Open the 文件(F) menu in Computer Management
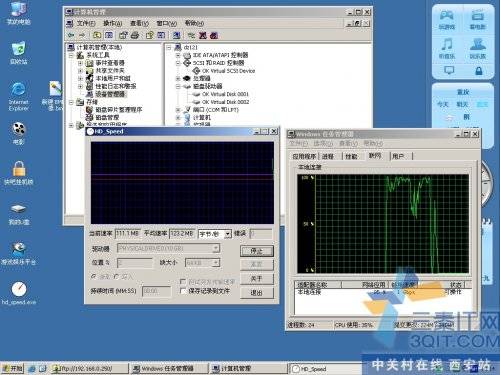 coord(86,23)
